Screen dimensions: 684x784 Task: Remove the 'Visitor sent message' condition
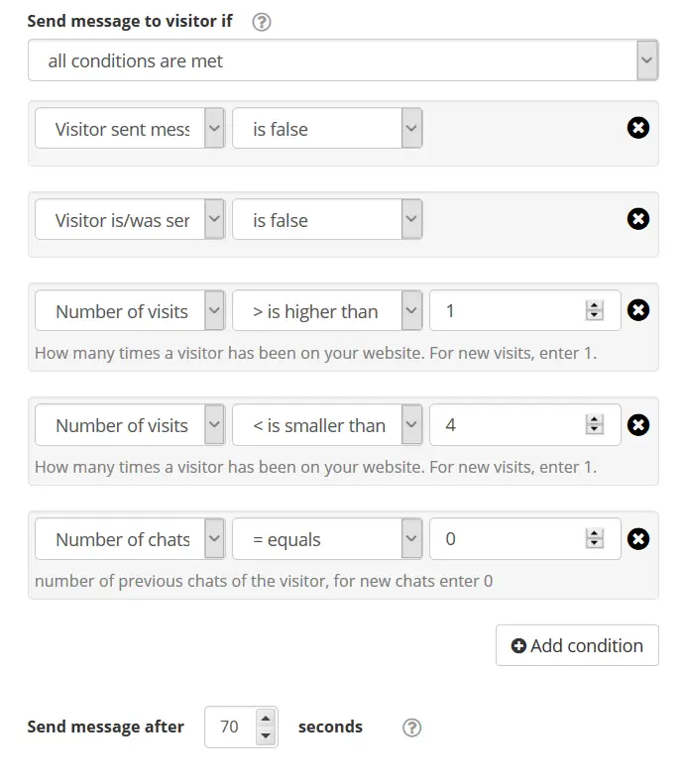click(x=638, y=128)
